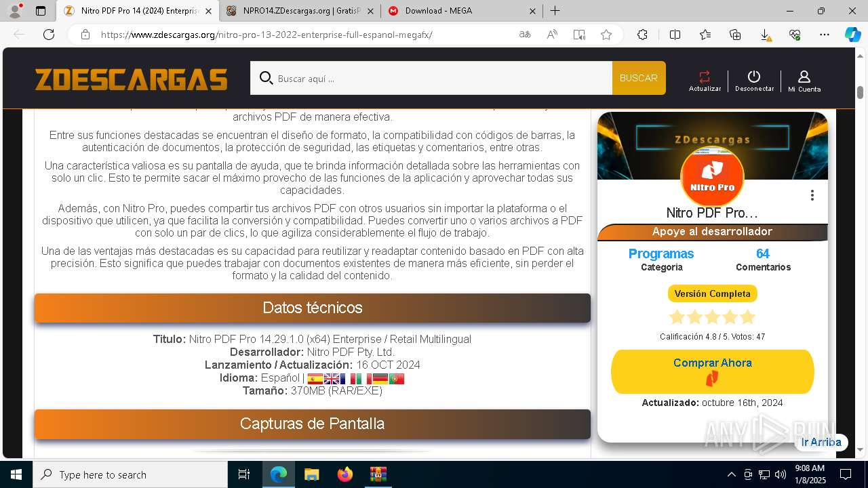
Task: Click the Actualizar refresh icon
Action: pos(705,77)
